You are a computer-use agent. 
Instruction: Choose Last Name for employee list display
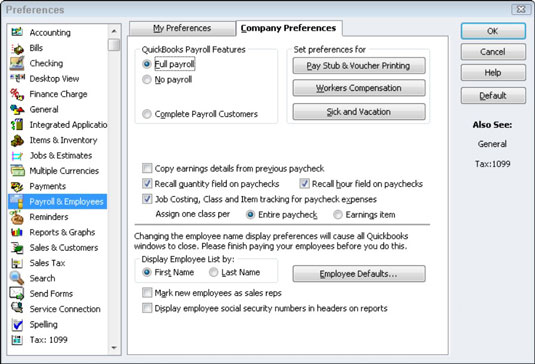(x=214, y=272)
